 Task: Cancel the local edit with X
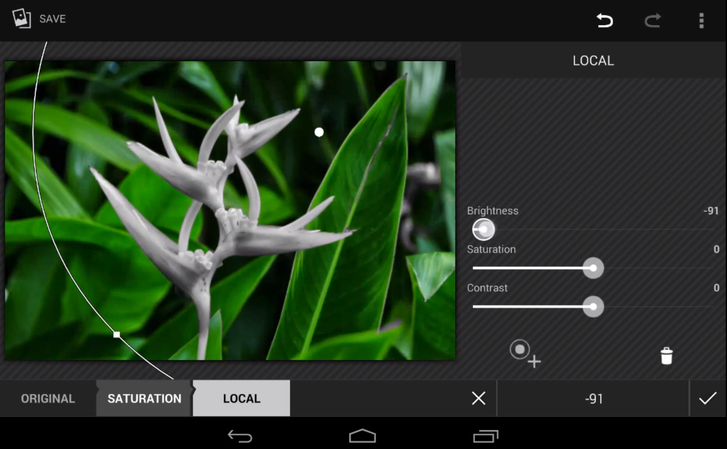pyautogui.click(x=478, y=398)
